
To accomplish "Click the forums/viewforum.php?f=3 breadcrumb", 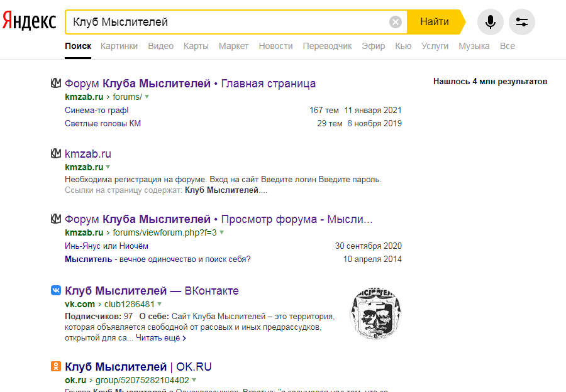I will click(165, 232).
